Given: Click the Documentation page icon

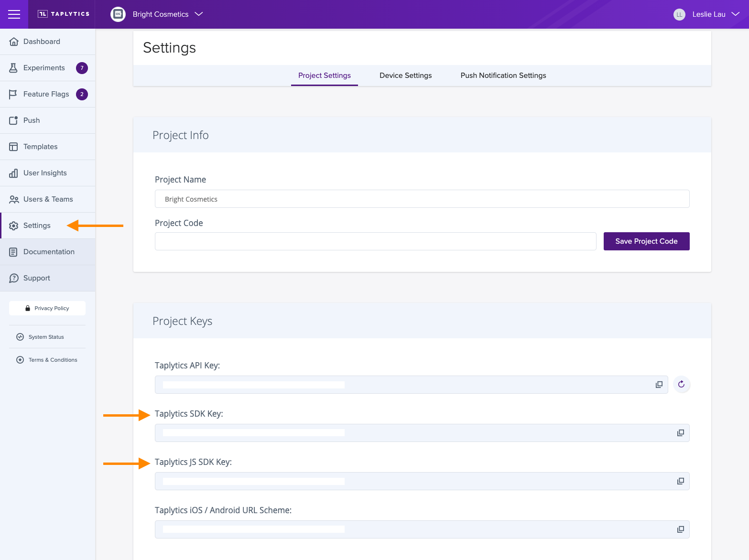Looking at the screenshot, I should point(13,252).
